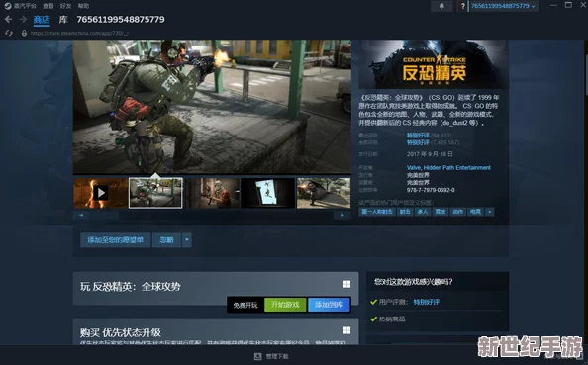Viewport: 588px width, 365px height.
Task: Expand more tags with the plus button
Action: coord(489,212)
